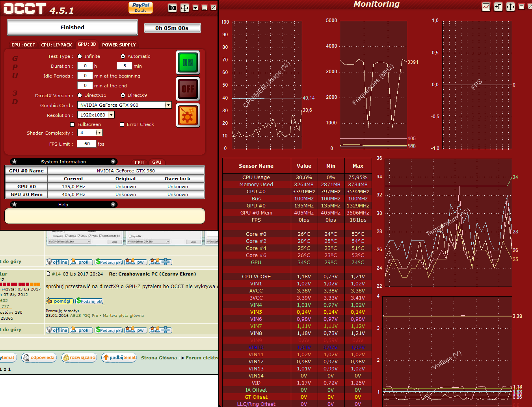
Task: Click the graph view icon in Monitoring title bar
Action: click(x=486, y=7)
